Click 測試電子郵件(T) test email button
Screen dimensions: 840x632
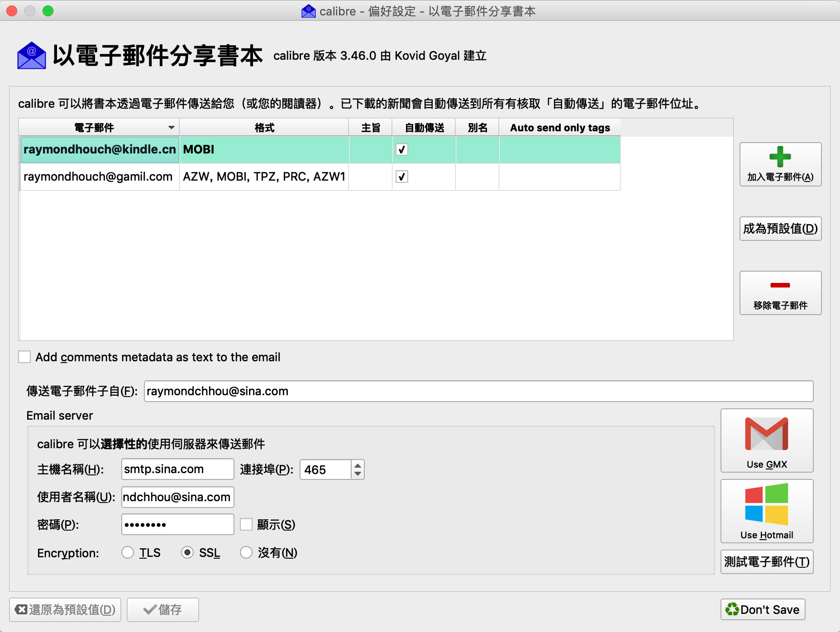(x=767, y=562)
